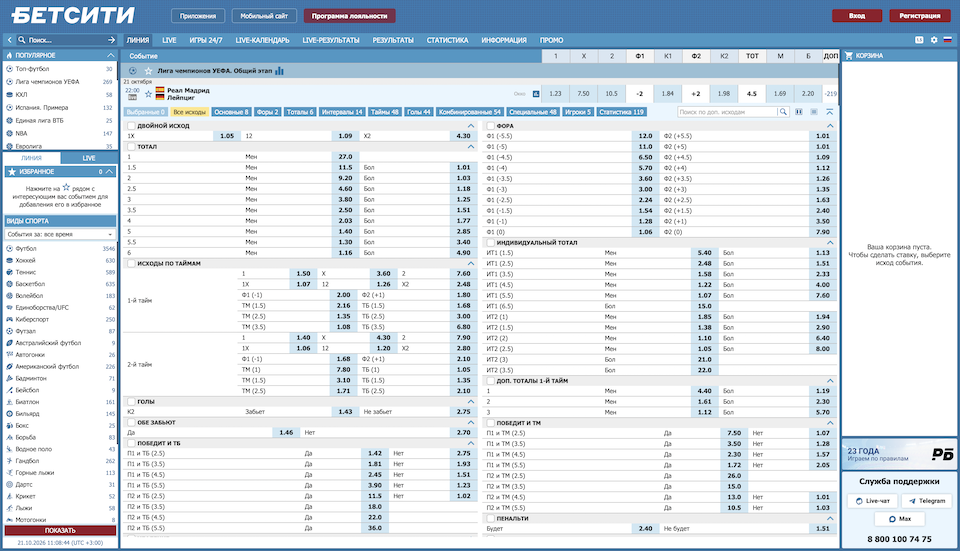Open the Статистика menu item
Viewport: 960px width, 551px height.
pyautogui.click(x=448, y=40)
